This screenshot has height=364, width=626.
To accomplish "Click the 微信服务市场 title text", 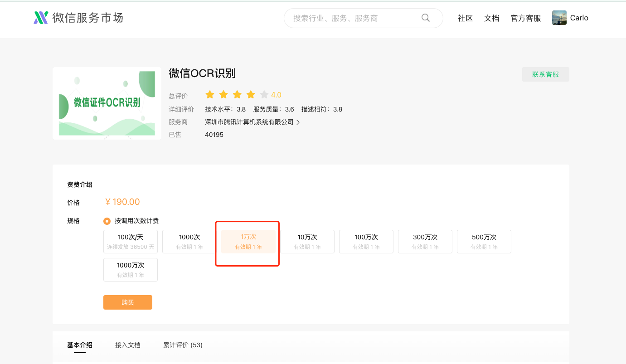I will click(88, 18).
